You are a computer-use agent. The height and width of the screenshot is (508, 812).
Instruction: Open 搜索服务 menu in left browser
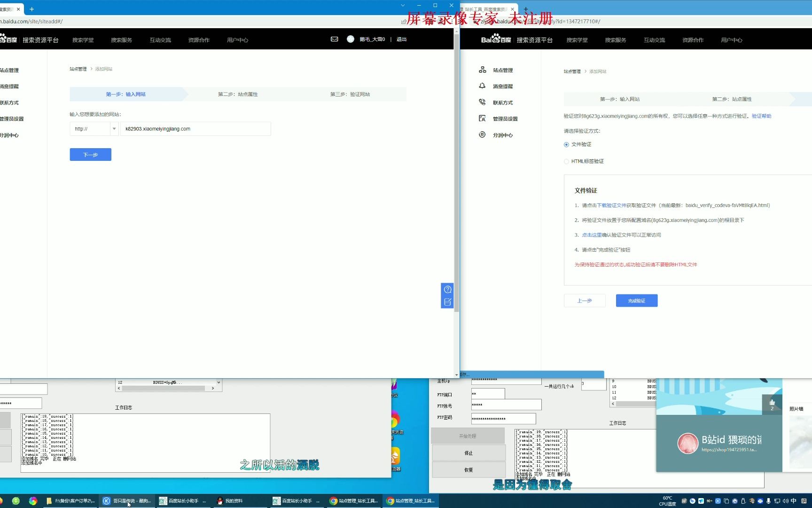(122, 40)
